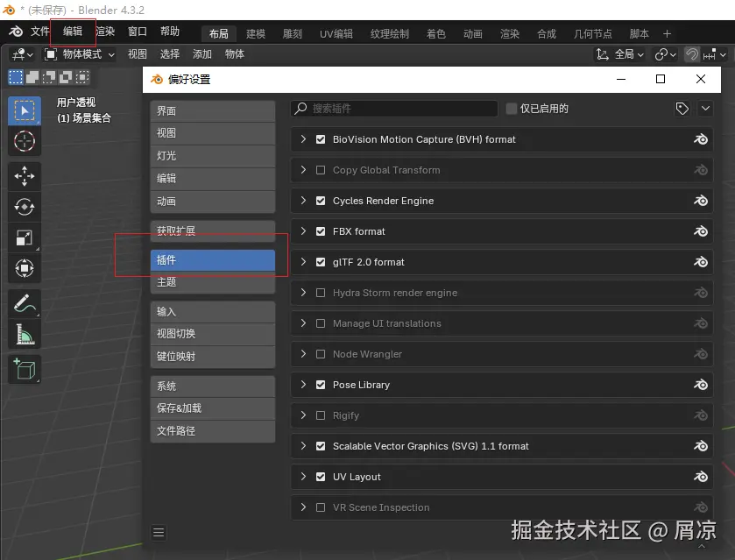Click the invert selection mode icon

pyautogui.click(x=66, y=77)
